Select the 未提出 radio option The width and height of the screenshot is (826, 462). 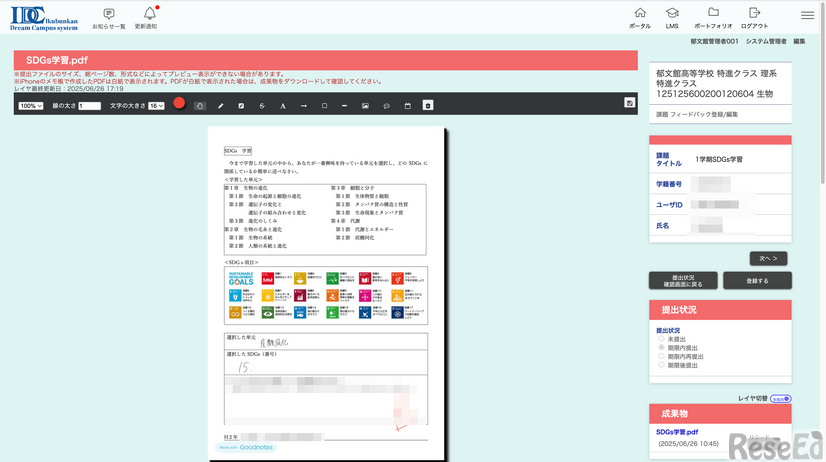(x=661, y=339)
